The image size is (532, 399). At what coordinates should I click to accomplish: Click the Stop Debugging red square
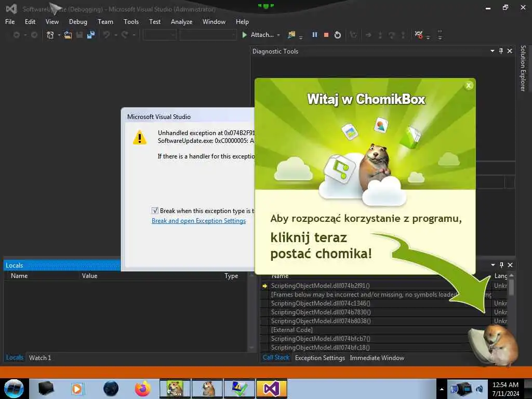pyautogui.click(x=326, y=35)
